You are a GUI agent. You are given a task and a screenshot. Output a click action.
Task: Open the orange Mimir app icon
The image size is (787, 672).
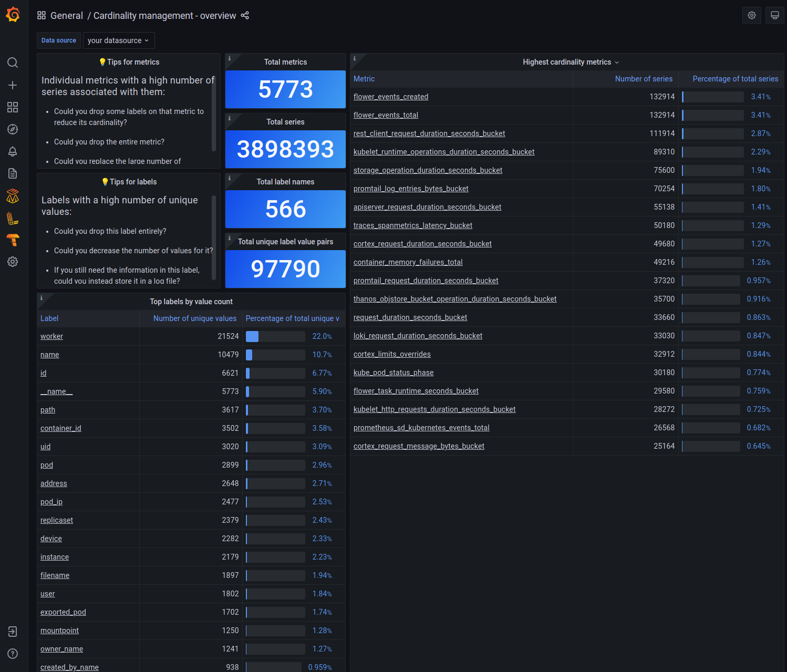[x=13, y=196]
